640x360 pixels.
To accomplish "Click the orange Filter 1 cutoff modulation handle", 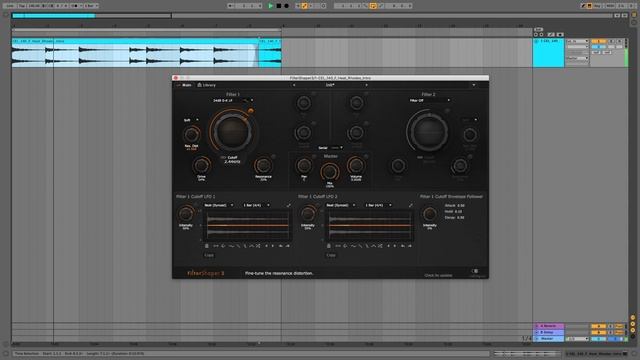I will pyautogui.click(x=251, y=111).
